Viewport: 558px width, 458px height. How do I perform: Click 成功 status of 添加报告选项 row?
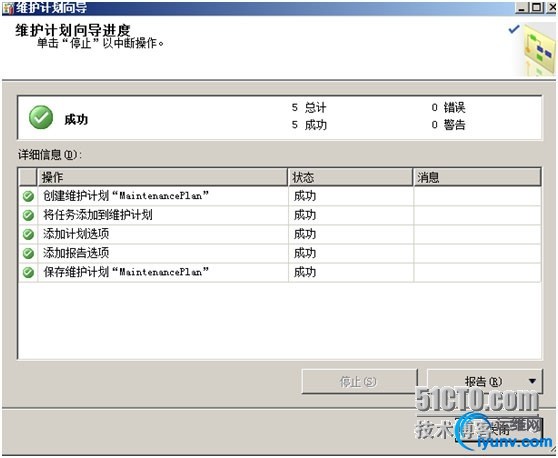pos(305,253)
